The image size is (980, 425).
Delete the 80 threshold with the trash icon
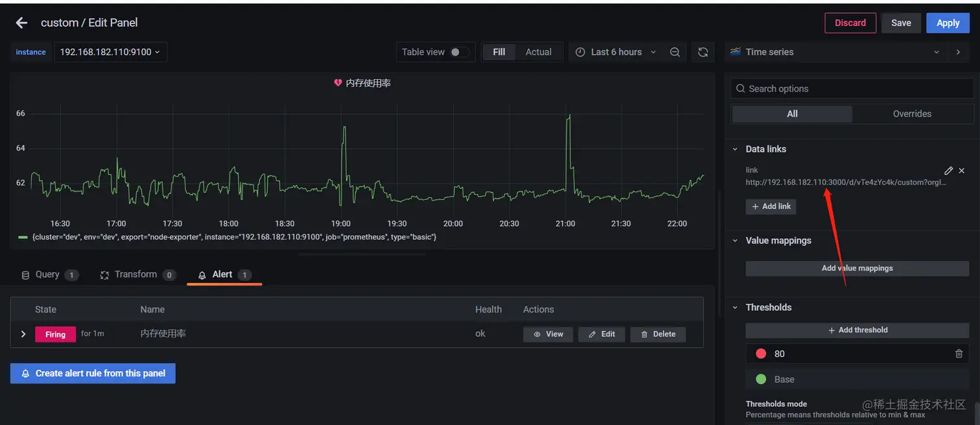[959, 354]
